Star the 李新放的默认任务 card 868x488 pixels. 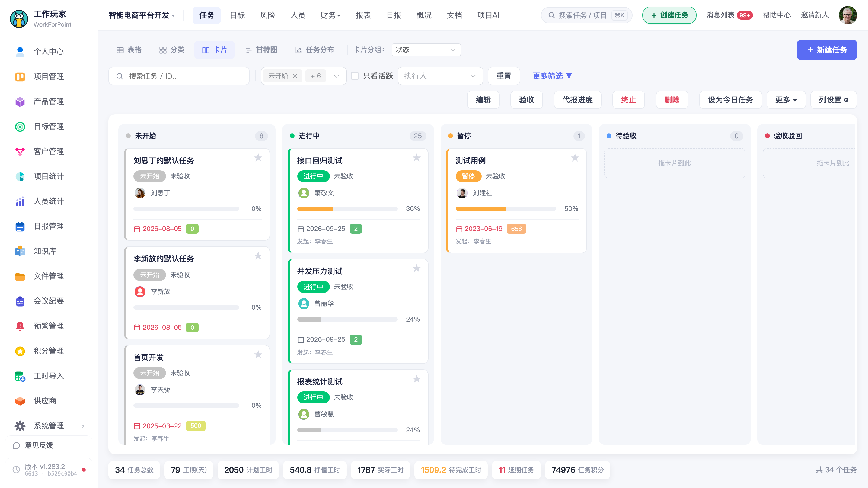click(258, 256)
